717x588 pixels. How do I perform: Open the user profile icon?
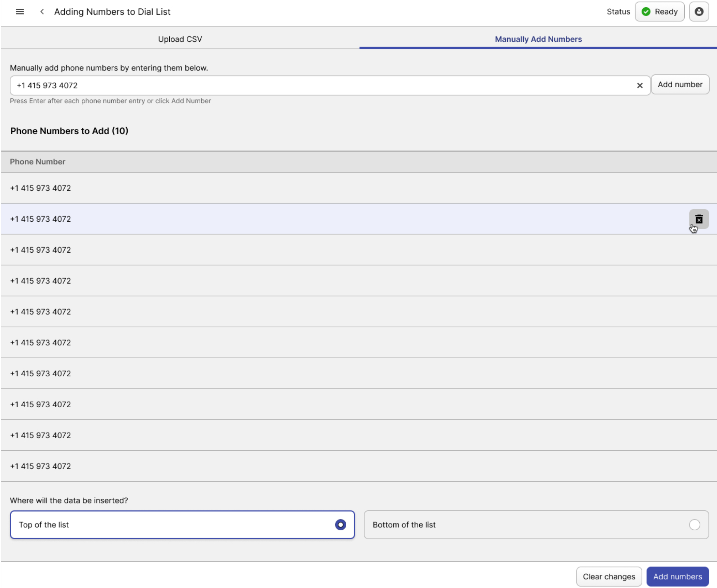[x=699, y=12]
